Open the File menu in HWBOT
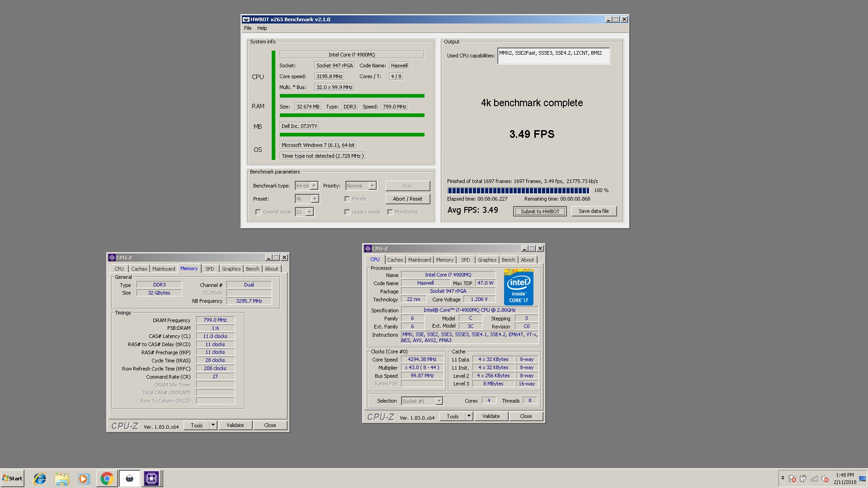Viewport: 868px width, 488px height. click(x=248, y=28)
